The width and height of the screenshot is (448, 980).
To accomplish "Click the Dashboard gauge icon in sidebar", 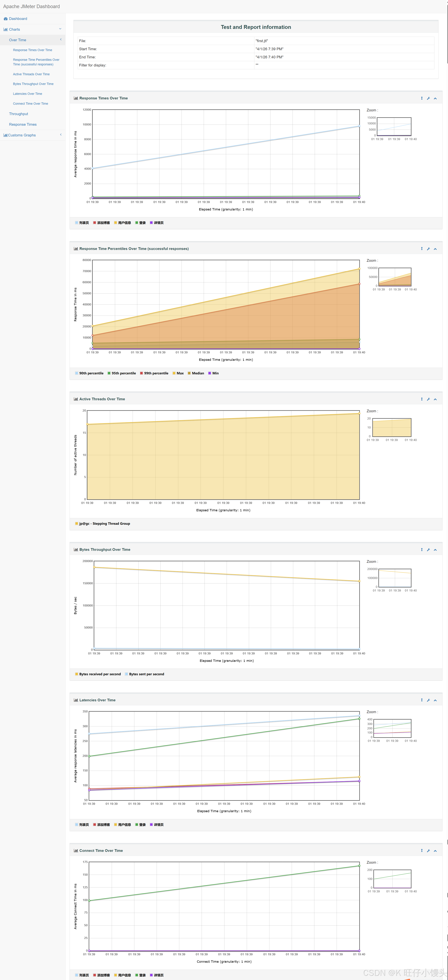I will click(x=6, y=19).
